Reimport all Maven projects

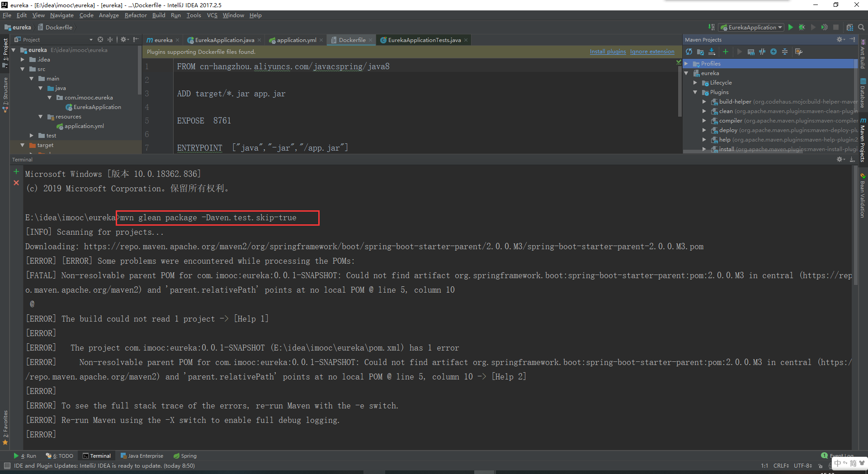click(x=689, y=52)
